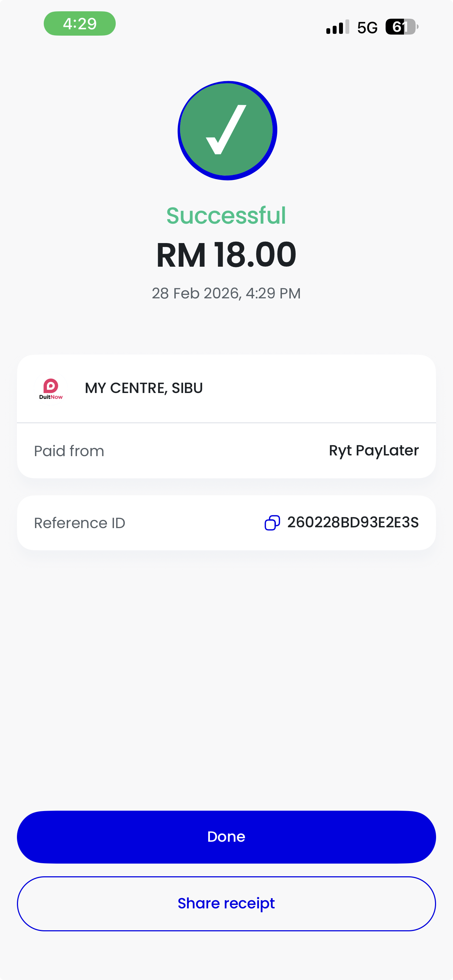This screenshot has width=453, height=980.
Task: Tap the green Successful status text
Action: coord(226,216)
